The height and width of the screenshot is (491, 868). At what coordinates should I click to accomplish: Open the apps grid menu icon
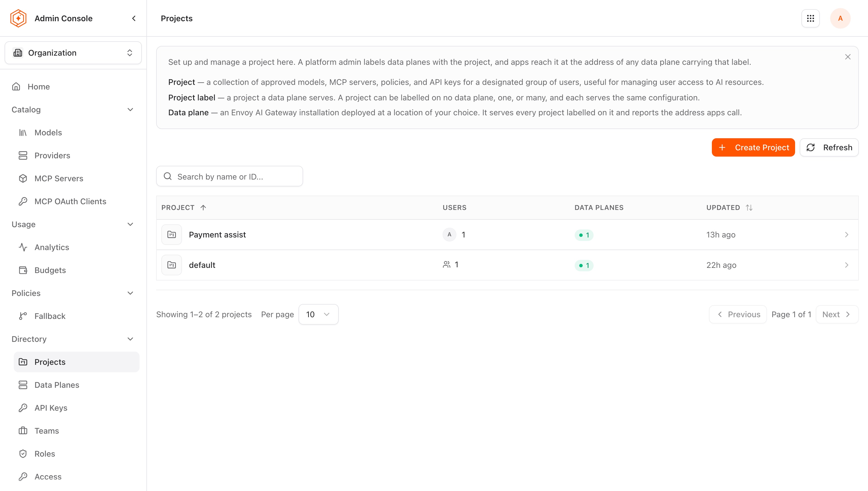tap(810, 18)
